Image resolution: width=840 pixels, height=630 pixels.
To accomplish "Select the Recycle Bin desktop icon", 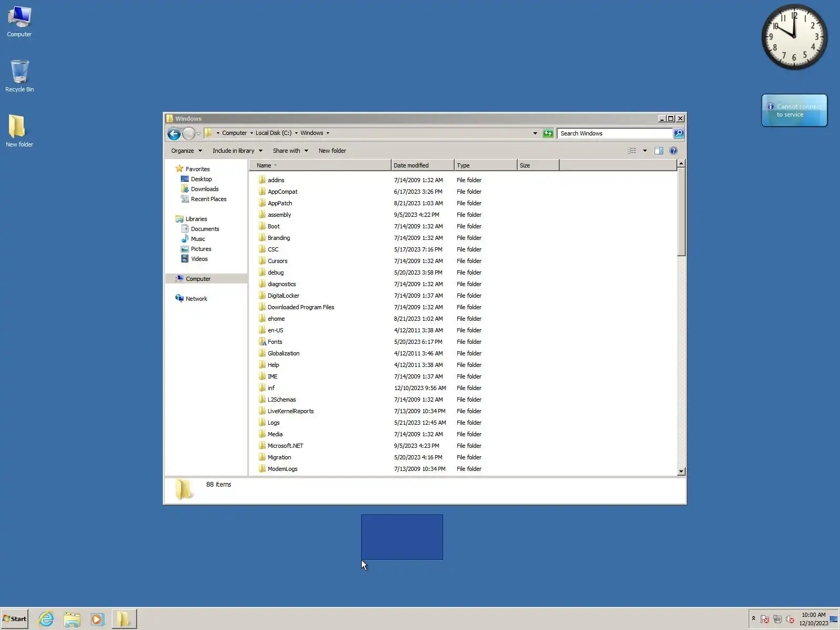I will coord(19,76).
